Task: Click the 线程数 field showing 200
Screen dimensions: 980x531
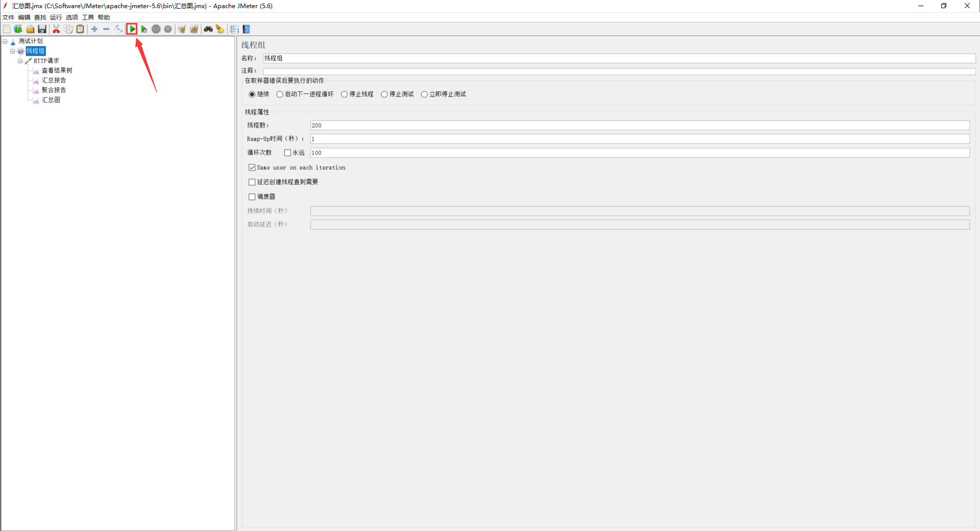Action: point(640,126)
